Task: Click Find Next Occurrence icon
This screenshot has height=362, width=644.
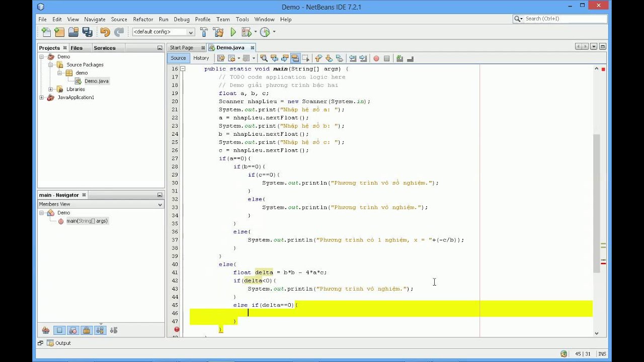Action: pyautogui.click(x=285, y=58)
